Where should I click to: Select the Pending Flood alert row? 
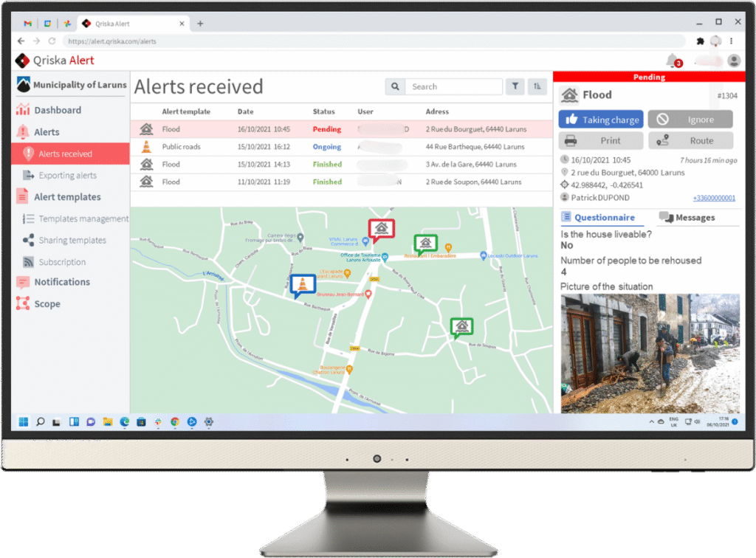341,129
